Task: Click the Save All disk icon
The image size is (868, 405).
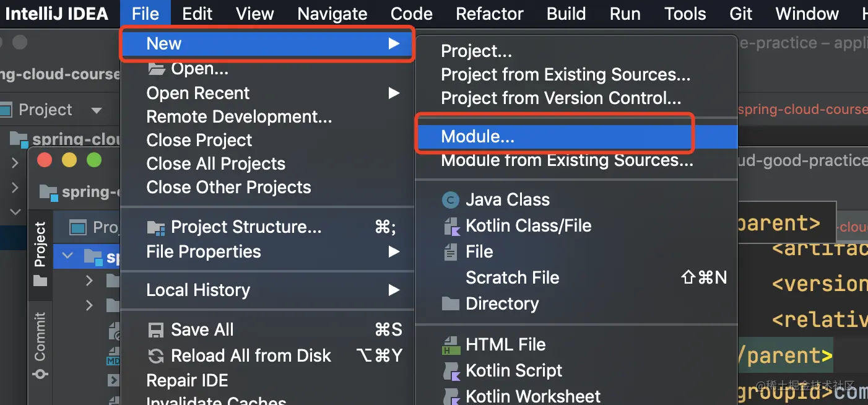Action: pyautogui.click(x=156, y=330)
